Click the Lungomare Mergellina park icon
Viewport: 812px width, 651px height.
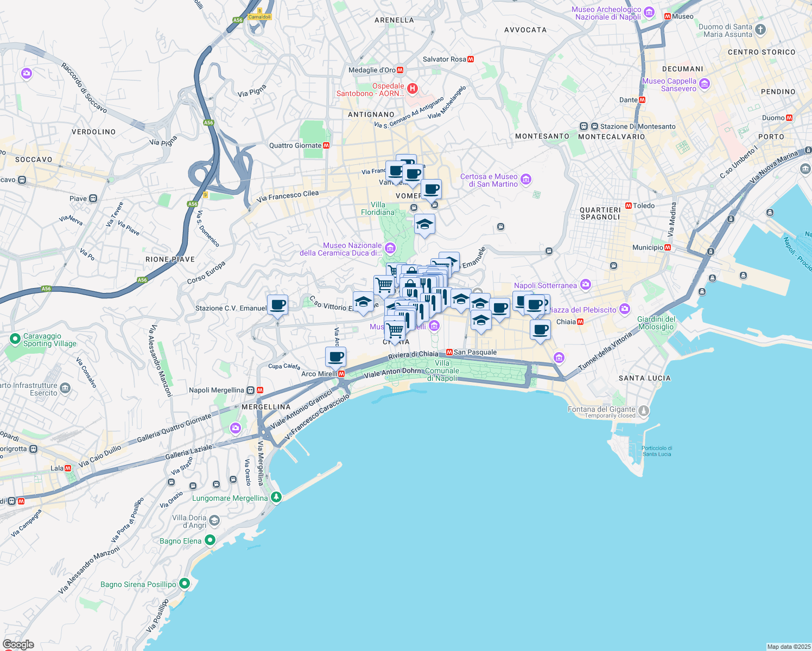[276, 497]
